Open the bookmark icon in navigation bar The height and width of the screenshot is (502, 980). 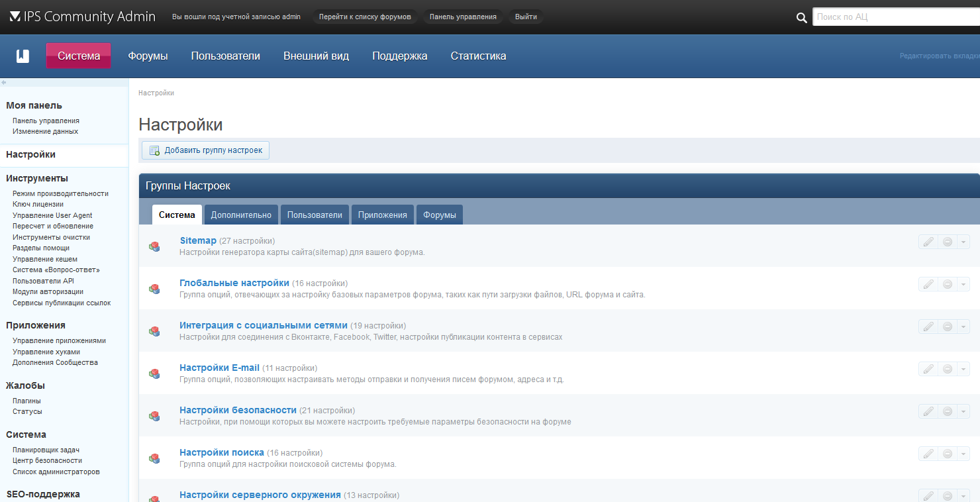click(x=22, y=56)
